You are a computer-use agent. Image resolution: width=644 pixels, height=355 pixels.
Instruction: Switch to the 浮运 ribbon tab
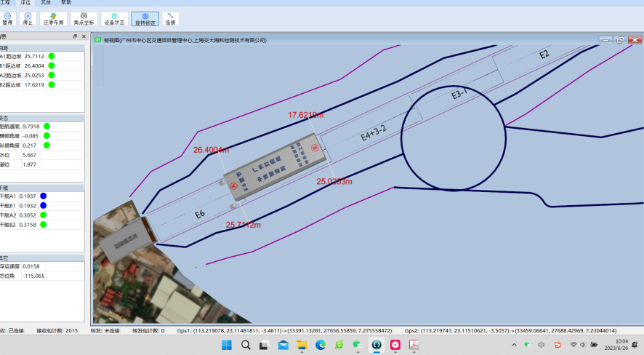click(x=25, y=2)
